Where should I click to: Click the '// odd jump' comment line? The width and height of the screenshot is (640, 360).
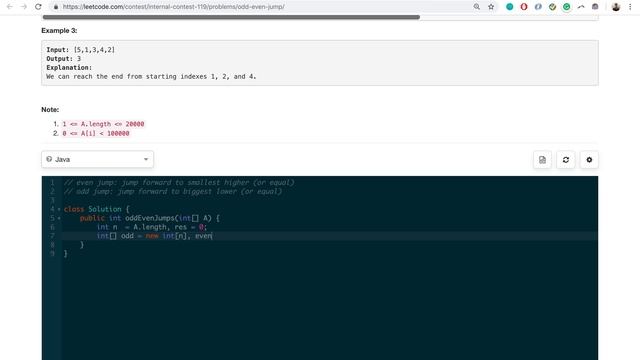pyautogui.click(x=173, y=191)
